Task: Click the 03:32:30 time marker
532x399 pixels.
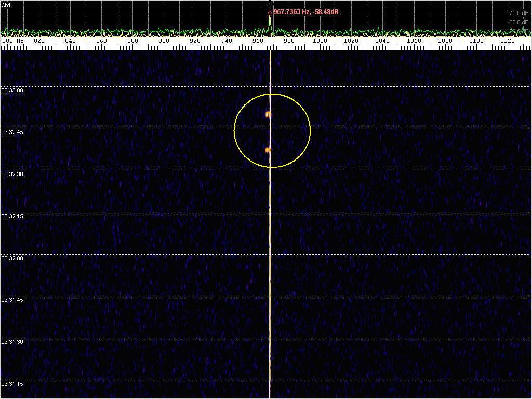Action: point(12,174)
